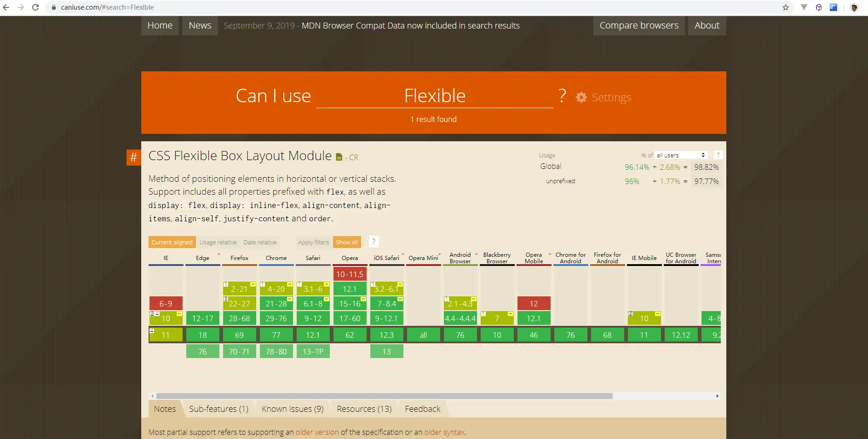
Task: Toggle Apply filters
Action: (313, 242)
